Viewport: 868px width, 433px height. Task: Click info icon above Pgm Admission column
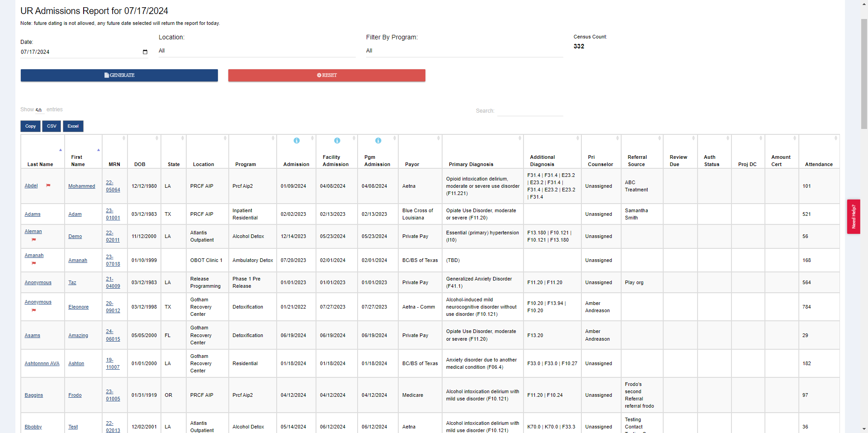(x=378, y=141)
